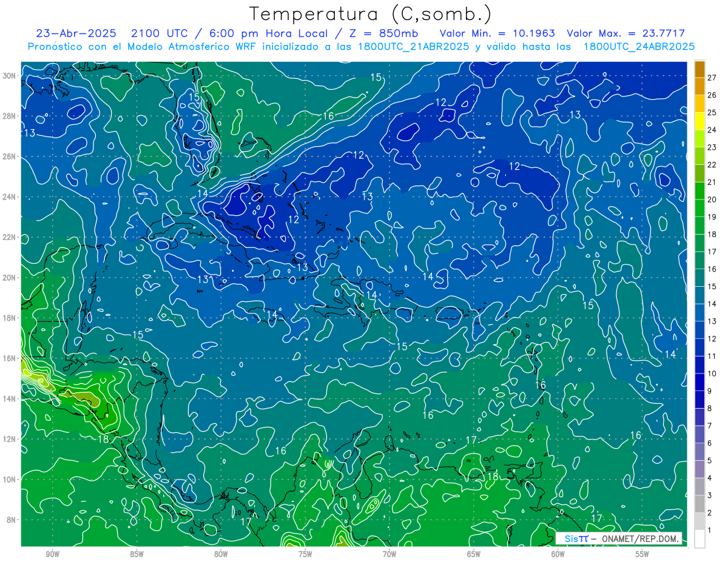
Task: Click color scale label 11
Action: coord(712,356)
